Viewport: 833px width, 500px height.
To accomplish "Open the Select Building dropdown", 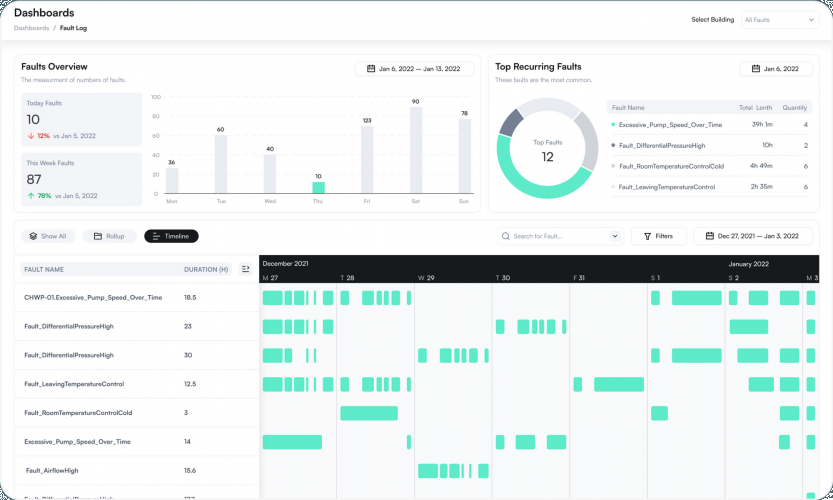I will click(779, 20).
